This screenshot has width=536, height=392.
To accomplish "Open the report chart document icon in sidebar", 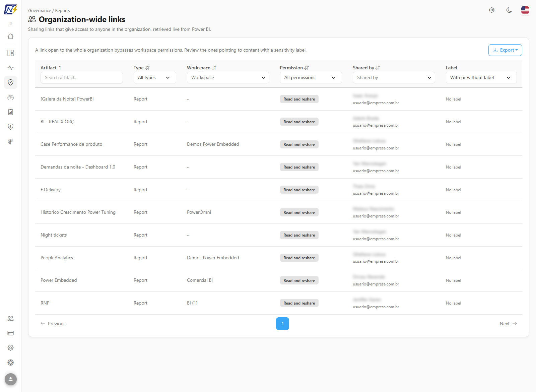I will pos(11,112).
